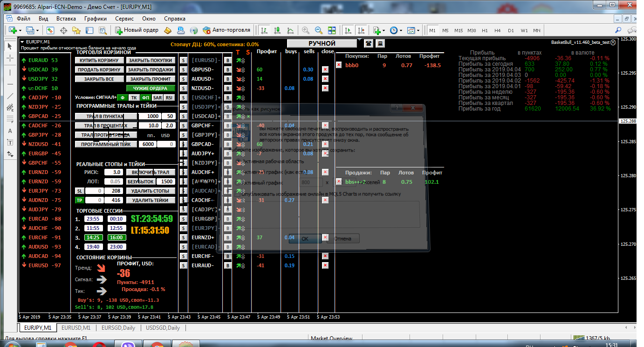The image size is (644, 347).
Task: Select the Активная рабочая область radio button
Action: [239, 161]
